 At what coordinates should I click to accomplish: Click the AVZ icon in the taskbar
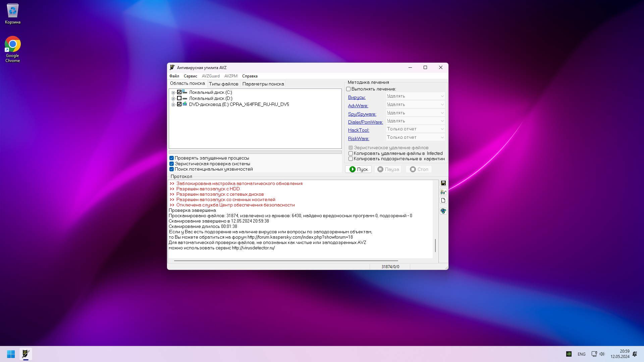[26, 354]
